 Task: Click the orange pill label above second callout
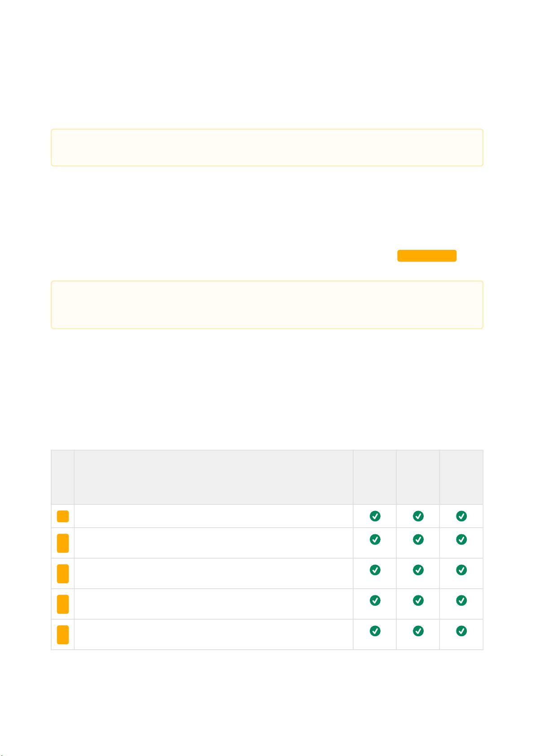427,256
